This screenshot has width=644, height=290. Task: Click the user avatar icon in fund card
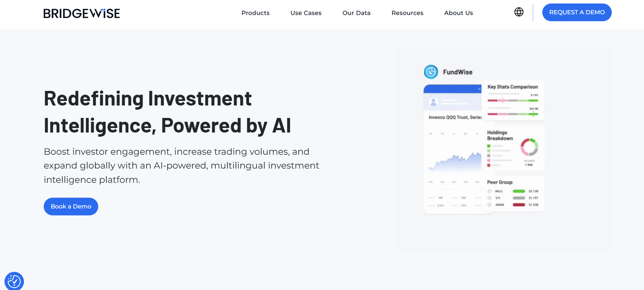433,102
